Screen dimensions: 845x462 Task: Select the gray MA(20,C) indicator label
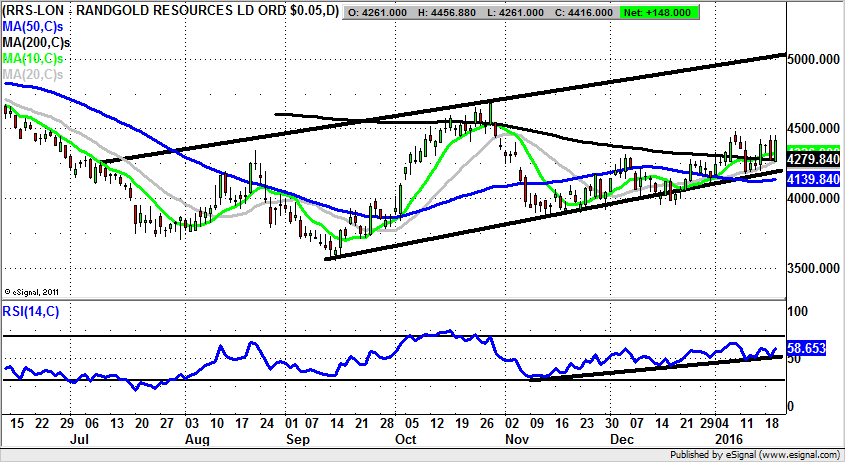point(32,74)
